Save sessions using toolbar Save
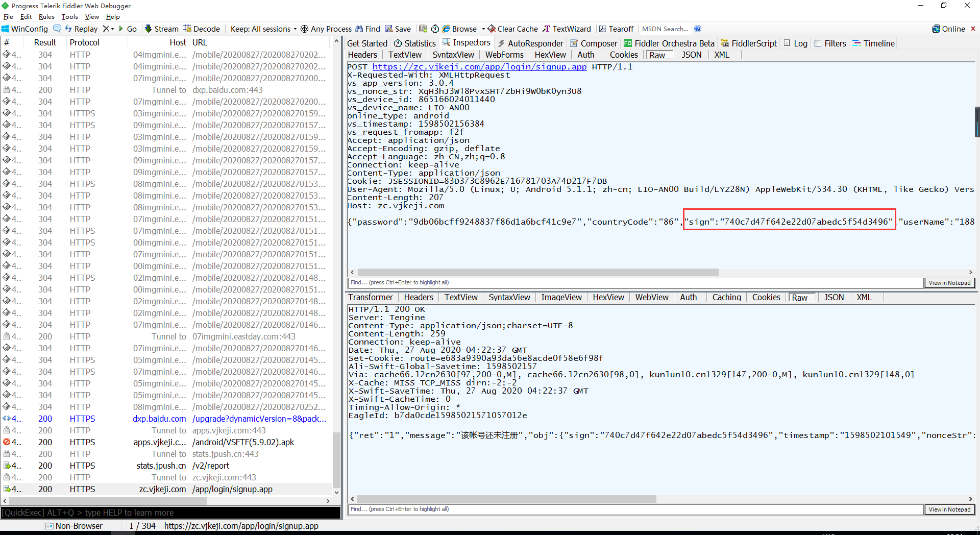 point(398,29)
